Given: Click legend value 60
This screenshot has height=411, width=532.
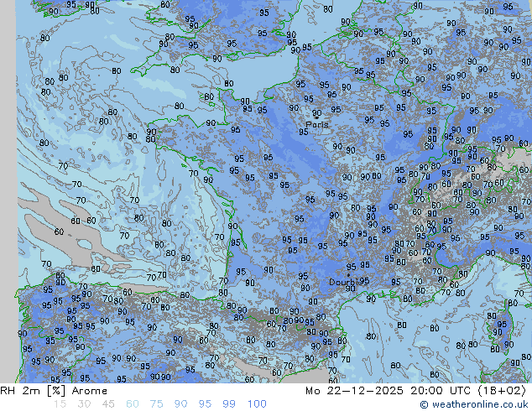Looking at the screenshot, I should (133, 404).
